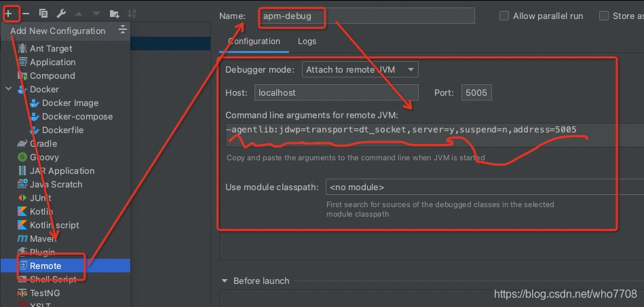Click the Groovy entry text

pos(44,157)
